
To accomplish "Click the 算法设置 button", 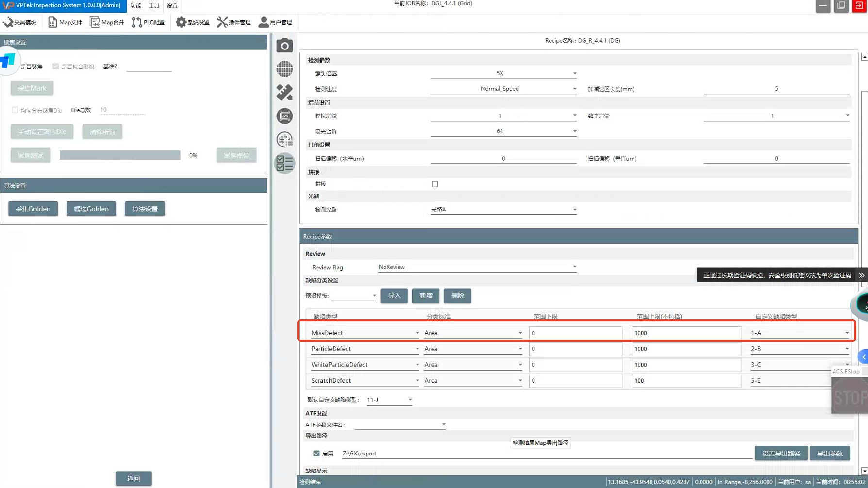I will point(145,209).
